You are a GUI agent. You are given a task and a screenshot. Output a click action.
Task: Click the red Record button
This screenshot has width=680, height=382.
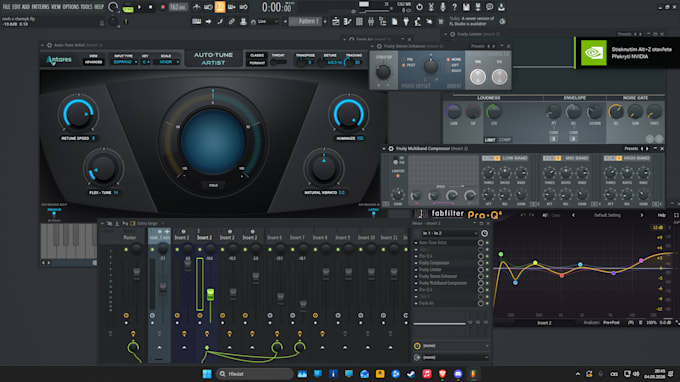163,7
